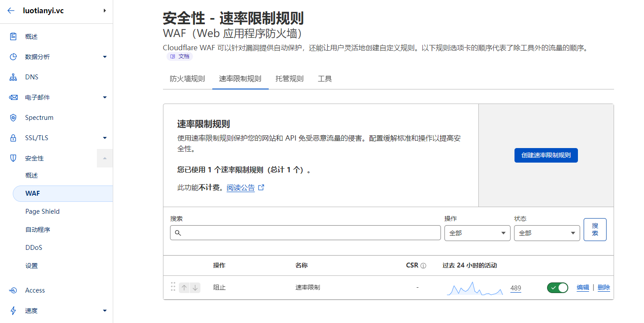
Task: Collapse the 安全性 section arrow
Action: (105, 158)
